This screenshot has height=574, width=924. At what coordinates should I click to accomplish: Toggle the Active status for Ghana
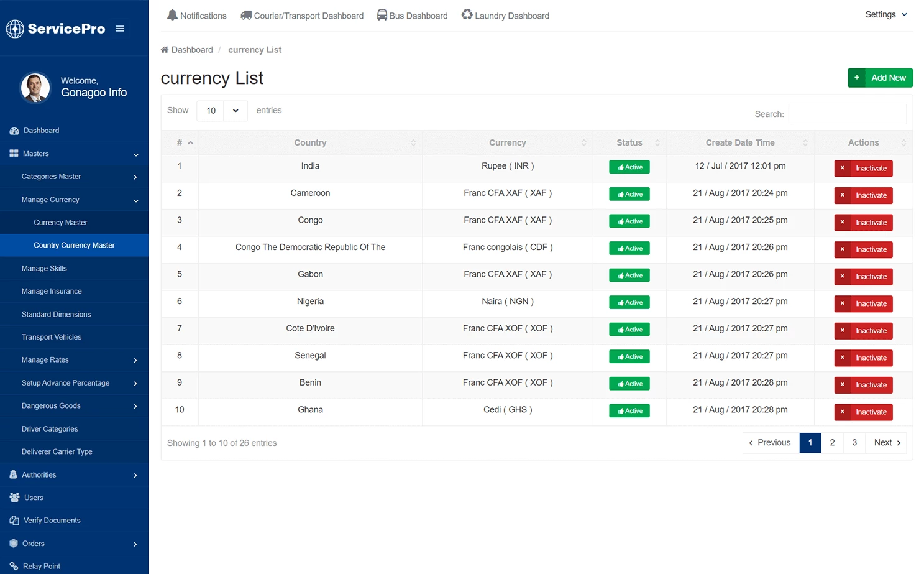pos(629,410)
